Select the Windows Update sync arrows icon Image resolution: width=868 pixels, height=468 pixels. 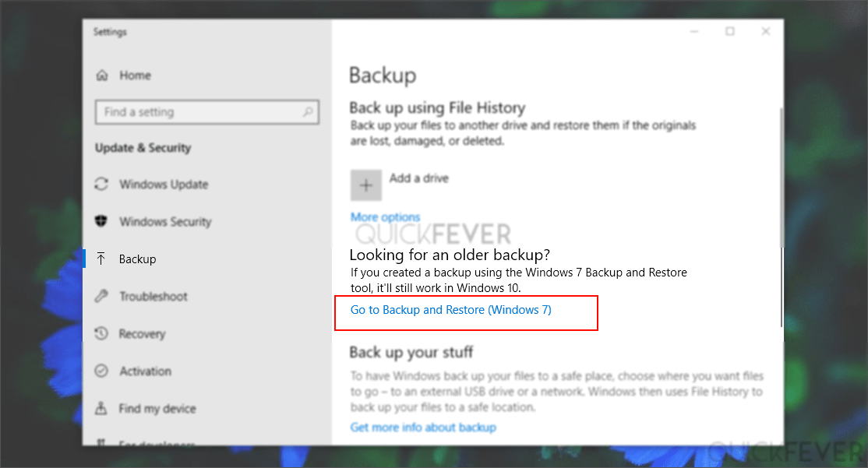102,185
